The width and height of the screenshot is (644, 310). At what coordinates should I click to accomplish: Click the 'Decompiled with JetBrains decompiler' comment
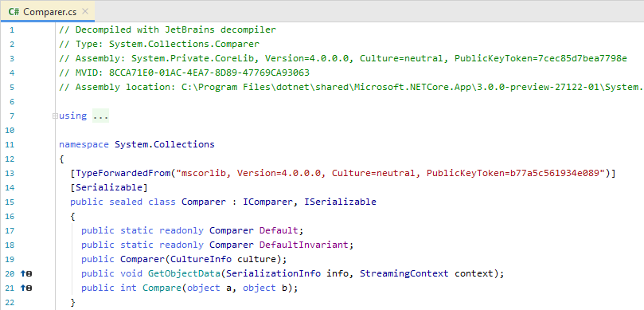click(168, 29)
